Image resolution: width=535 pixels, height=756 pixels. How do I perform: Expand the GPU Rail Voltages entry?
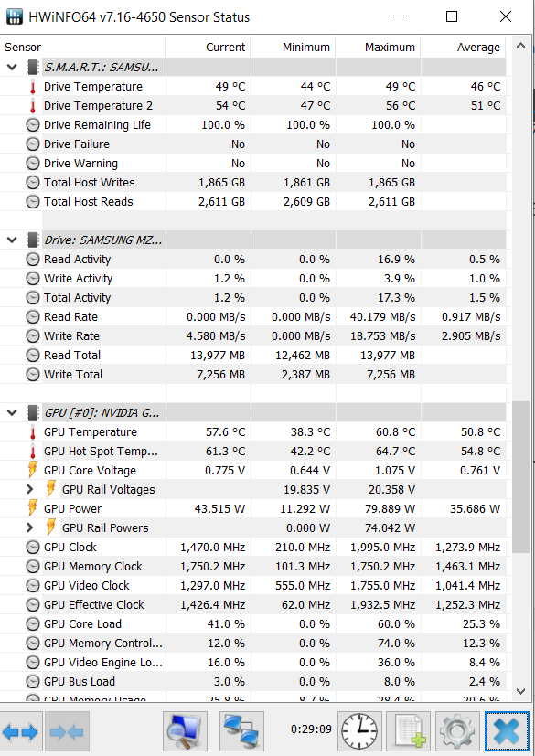pyautogui.click(x=30, y=489)
